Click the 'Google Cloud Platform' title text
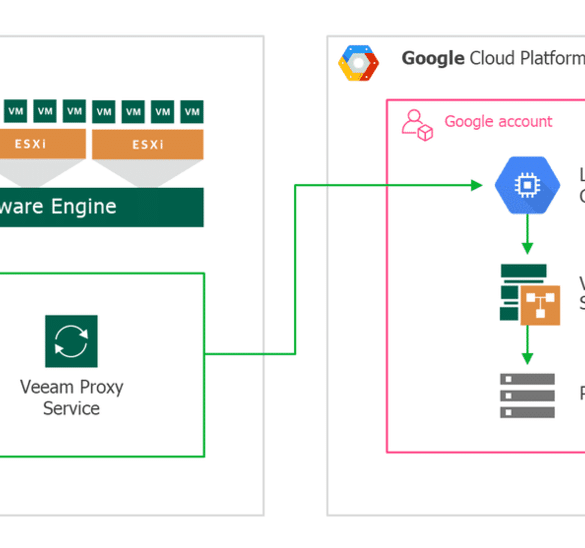Viewport: 585px width, 548px height. point(493,59)
